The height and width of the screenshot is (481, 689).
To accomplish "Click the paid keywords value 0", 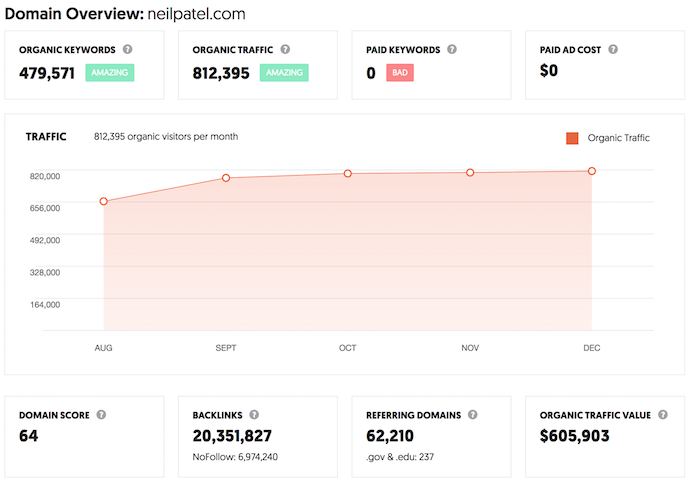I will [x=371, y=73].
